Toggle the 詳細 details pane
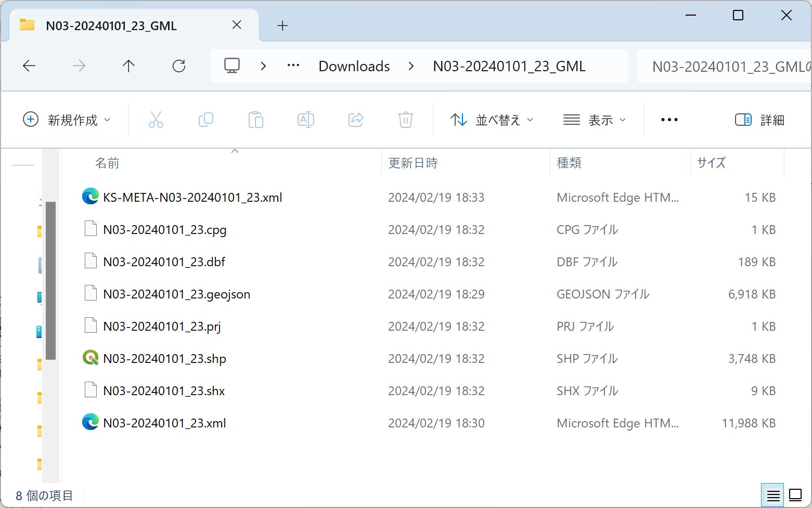This screenshot has height=508, width=812. pyautogui.click(x=759, y=120)
